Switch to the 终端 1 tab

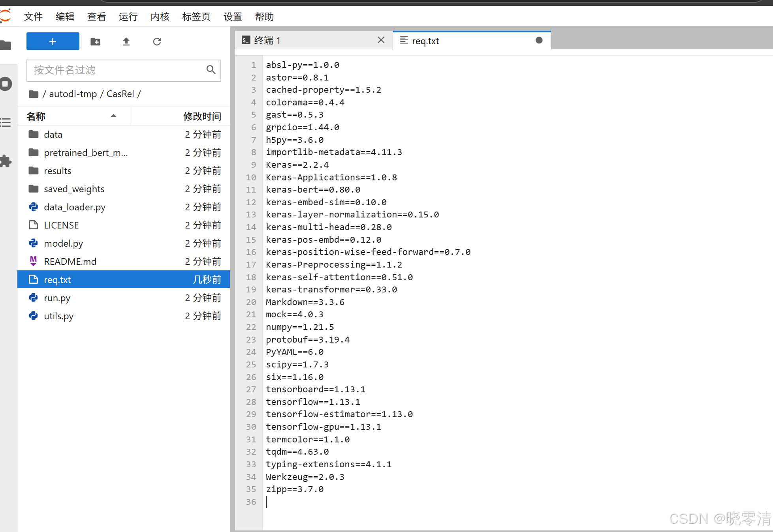(268, 40)
